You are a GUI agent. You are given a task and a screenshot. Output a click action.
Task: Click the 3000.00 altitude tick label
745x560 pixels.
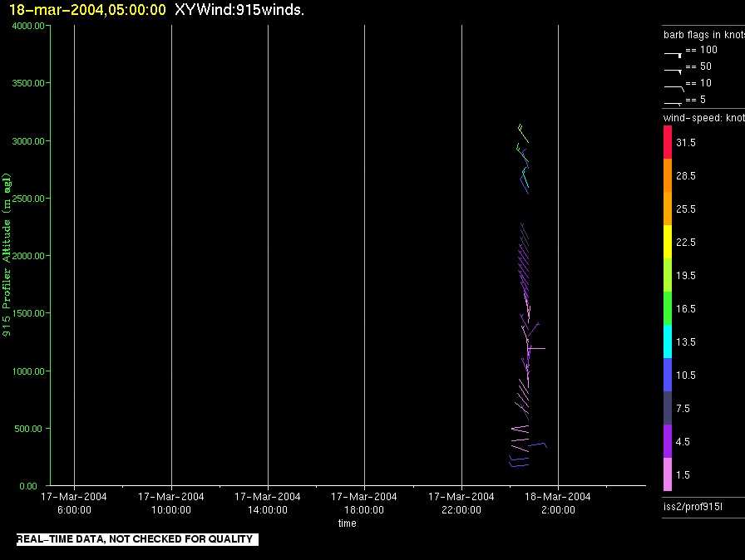click(28, 141)
